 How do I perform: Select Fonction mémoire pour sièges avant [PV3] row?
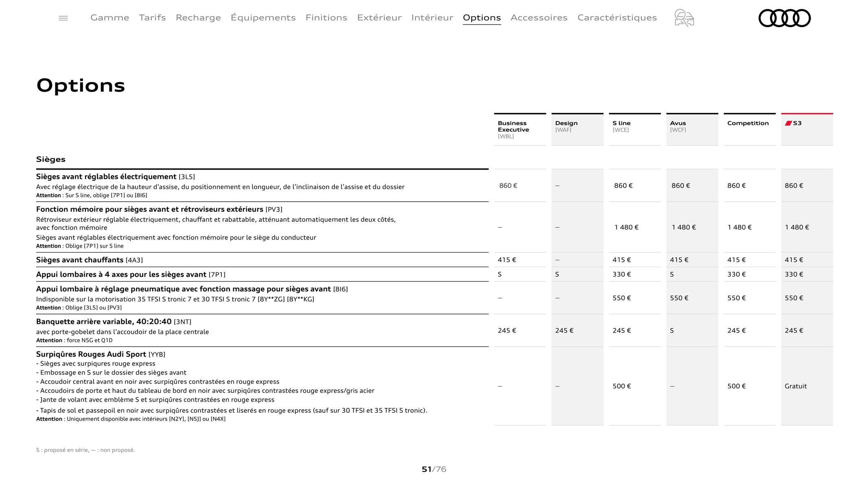[x=262, y=227]
